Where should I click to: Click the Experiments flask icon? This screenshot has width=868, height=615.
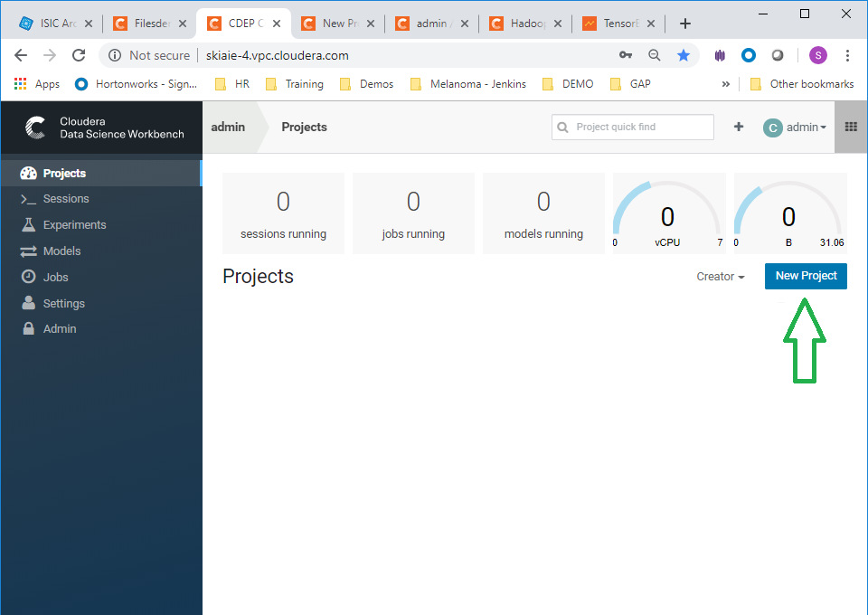(x=28, y=224)
